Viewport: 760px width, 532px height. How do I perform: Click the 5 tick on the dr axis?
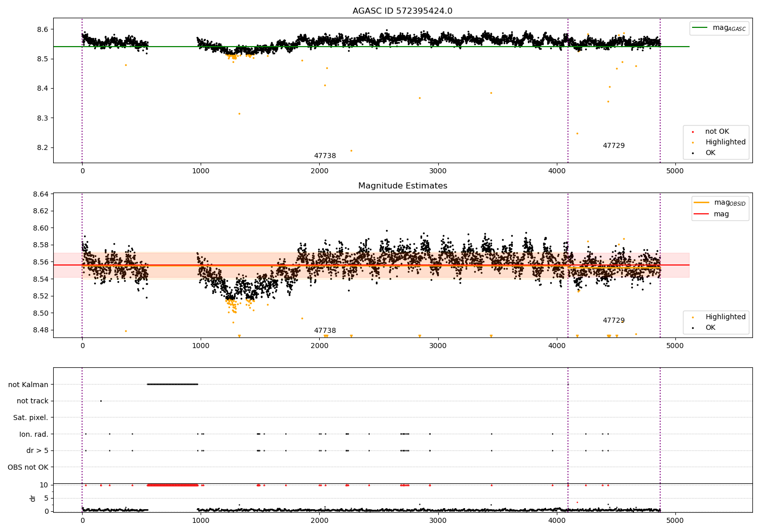coord(46,498)
